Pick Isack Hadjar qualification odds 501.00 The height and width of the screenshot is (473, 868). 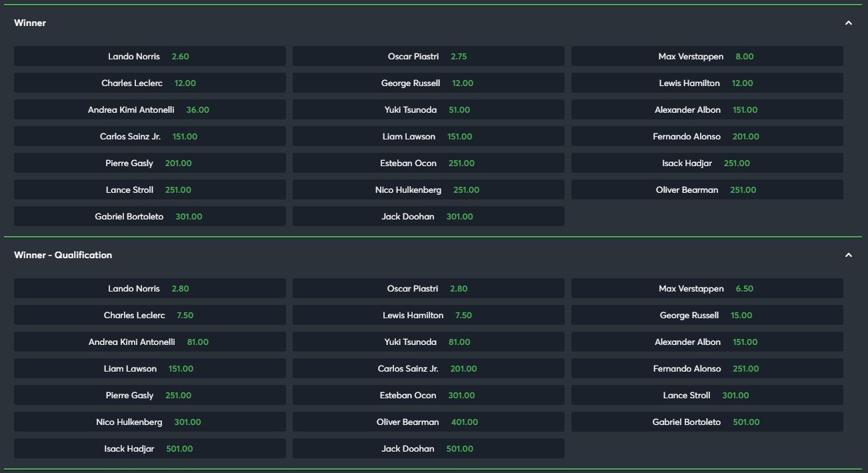pos(149,449)
